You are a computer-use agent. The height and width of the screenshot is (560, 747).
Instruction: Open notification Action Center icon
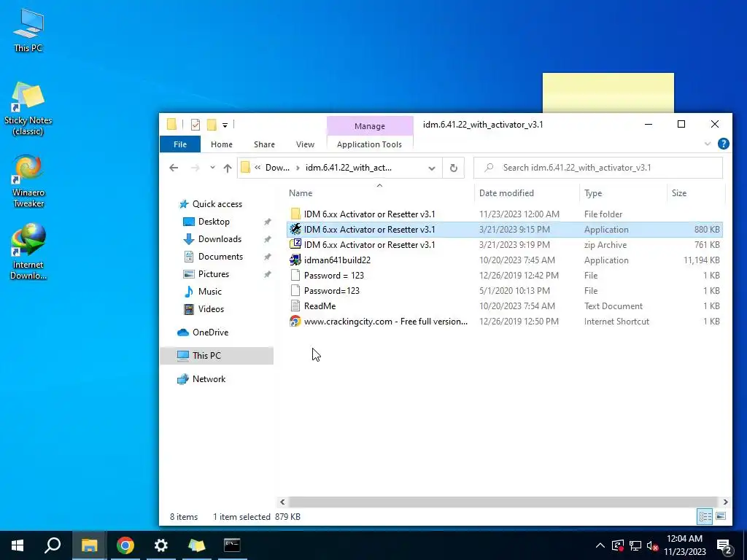[x=724, y=546]
